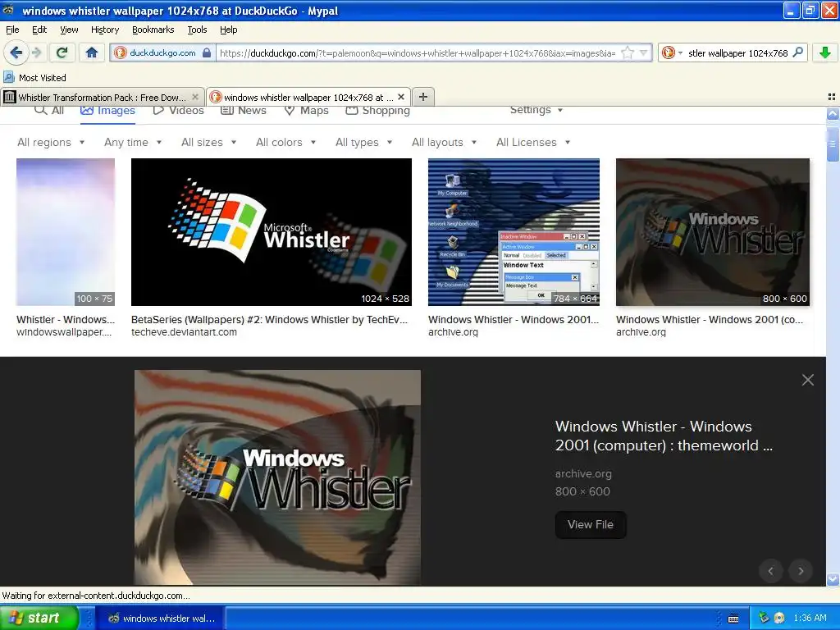Image resolution: width=840 pixels, height=630 pixels.
Task: Open the File menu
Action: 12,30
